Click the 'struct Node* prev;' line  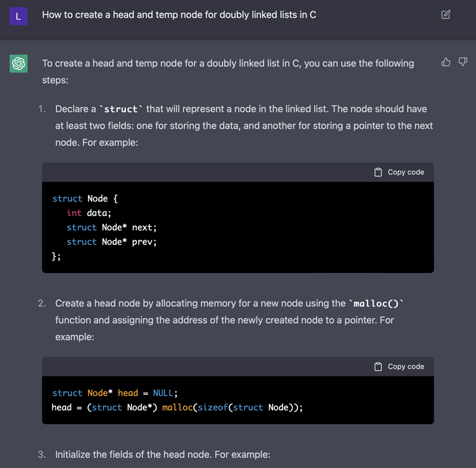(112, 242)
